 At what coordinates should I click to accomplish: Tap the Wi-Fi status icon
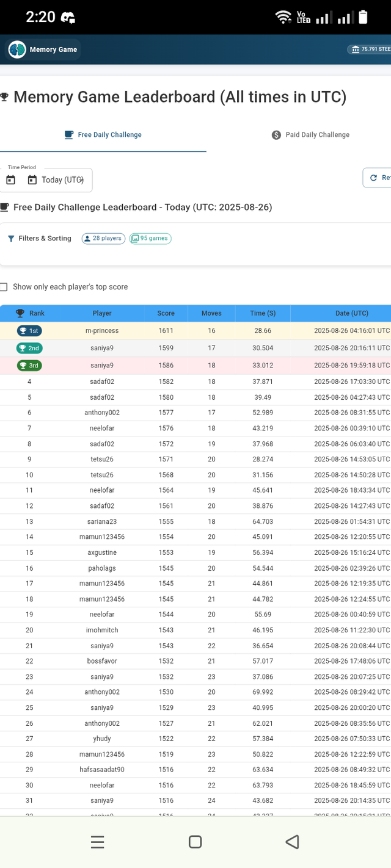coord(283,17)
